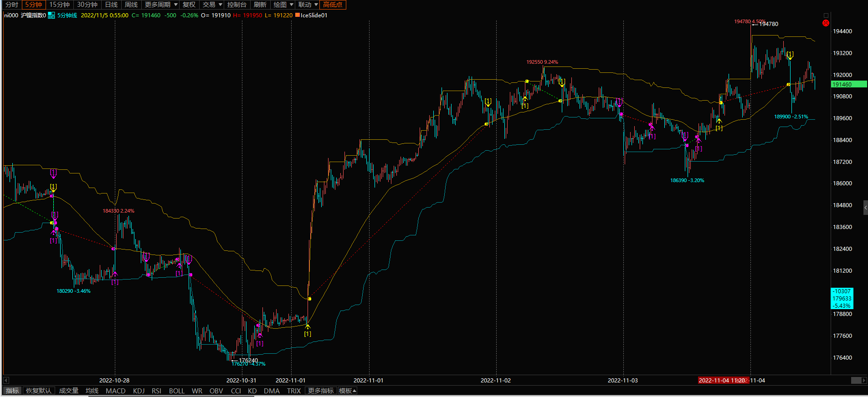Click the yellow sell marker near the 194780 high
Screen dimensions: 868x397
(790, 56)
